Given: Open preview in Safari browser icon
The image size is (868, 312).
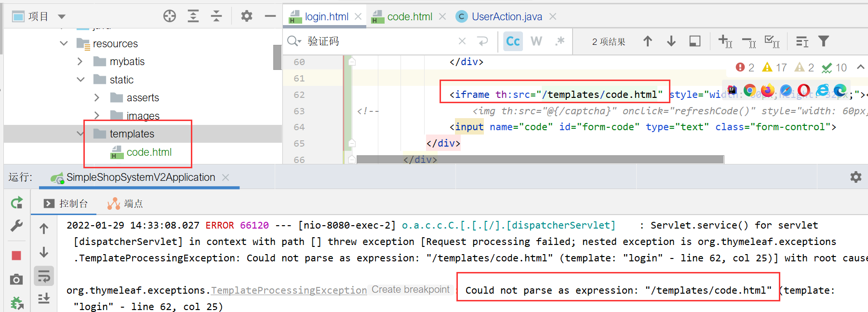Looking at the screenshot, I should [786, 90].
